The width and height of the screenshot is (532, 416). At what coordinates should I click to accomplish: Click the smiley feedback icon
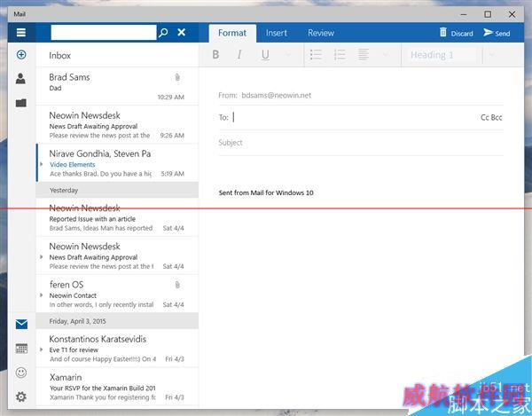pyautogui.click(x=21, y=373)
